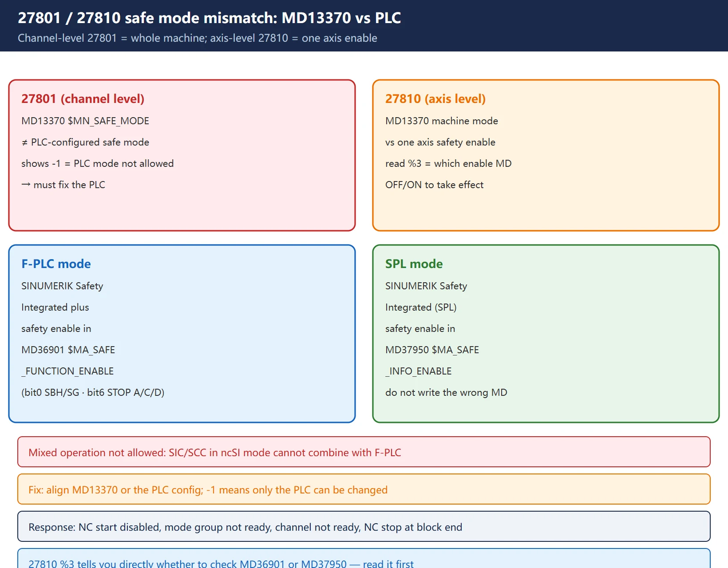Click the '27801 (channel level)' card heading

(83, 99)
